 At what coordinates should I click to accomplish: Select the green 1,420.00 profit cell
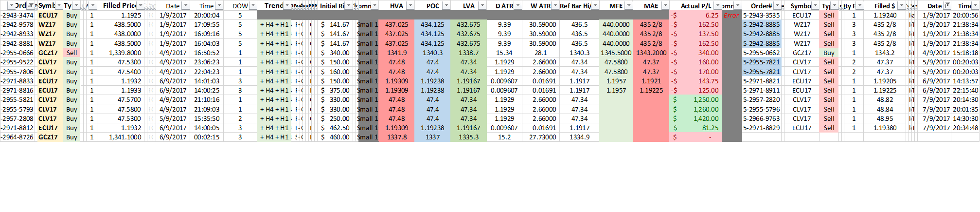pyautogui.click(x=696, y=118)
